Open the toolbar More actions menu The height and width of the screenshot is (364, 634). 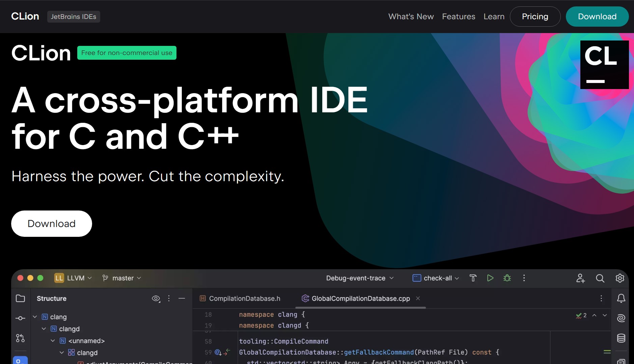point(524,278)
